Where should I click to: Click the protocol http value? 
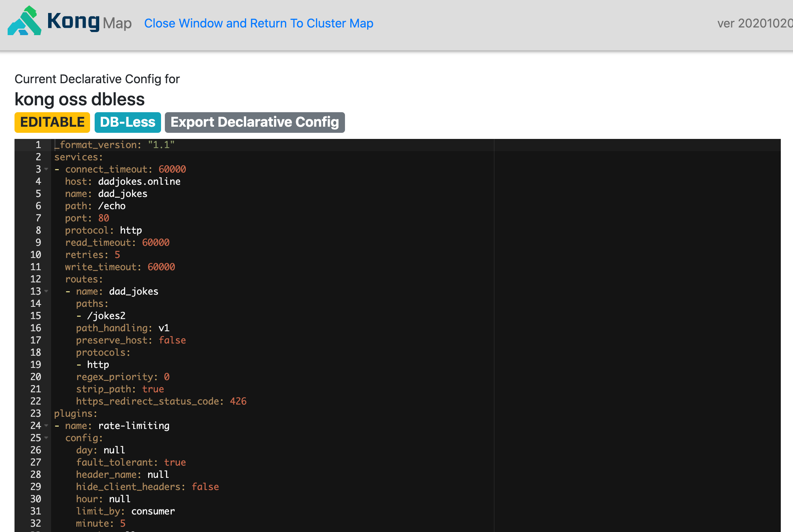(x=131, y=230)
